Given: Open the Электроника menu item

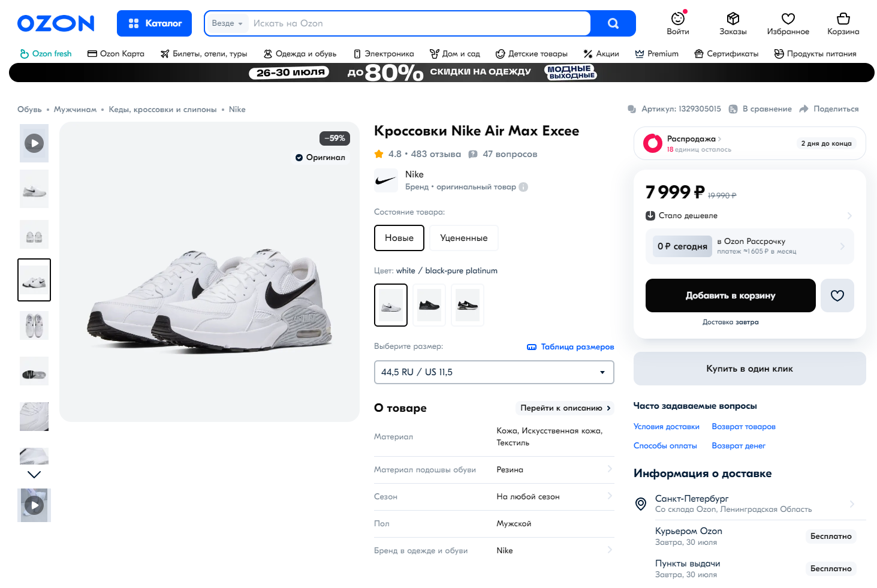Looking at the screenshot, I should tap(384, 54).
